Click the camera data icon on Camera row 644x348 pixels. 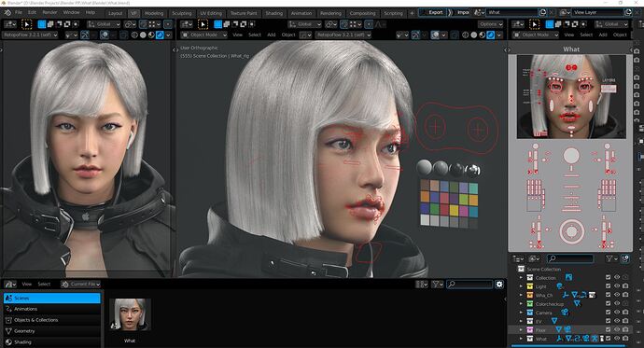point(566,313)
